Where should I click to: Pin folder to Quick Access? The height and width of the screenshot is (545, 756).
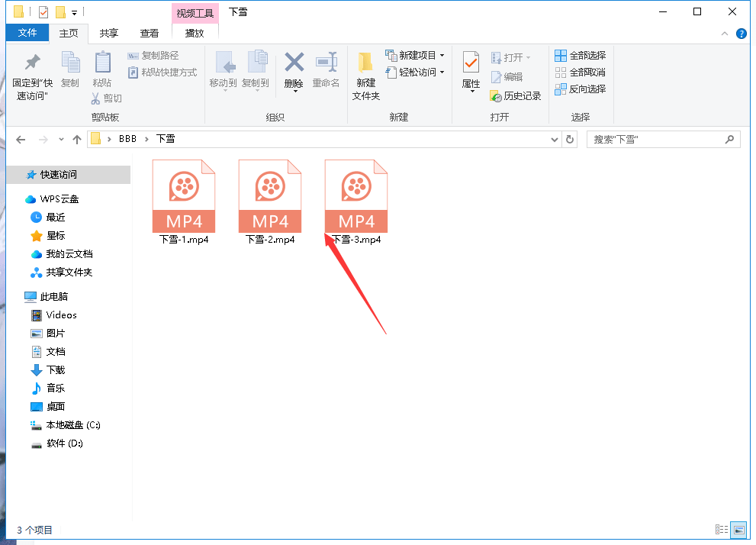(32, 76)
